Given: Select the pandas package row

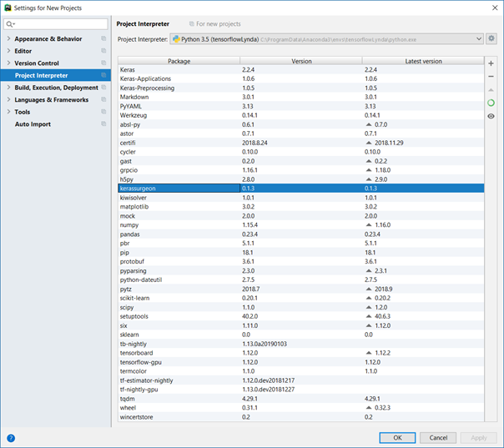Looking at the screenshot, I should tap(301, 234).
